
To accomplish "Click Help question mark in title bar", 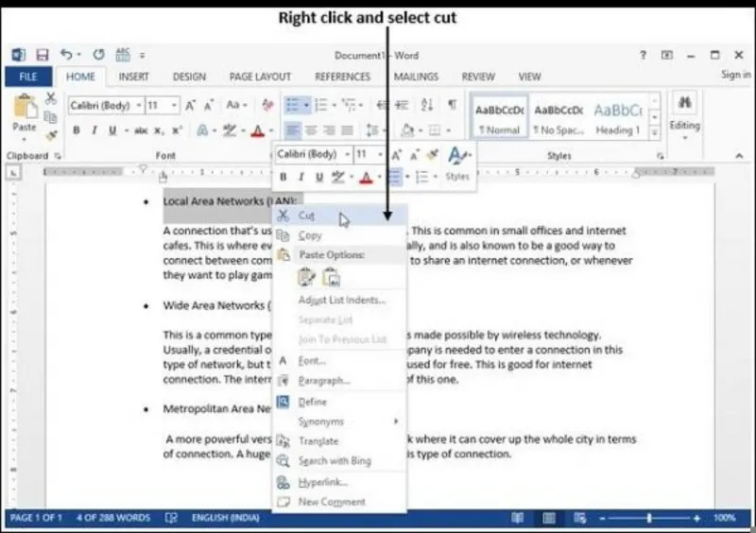I will point(643,55).
